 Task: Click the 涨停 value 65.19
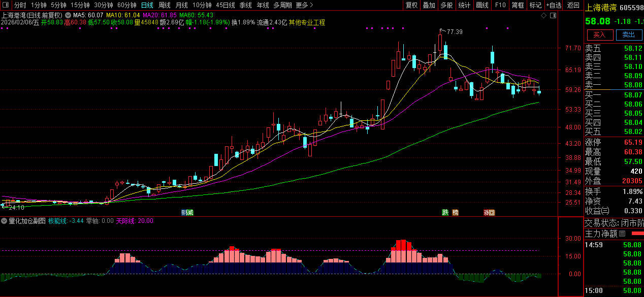(633, 142)
